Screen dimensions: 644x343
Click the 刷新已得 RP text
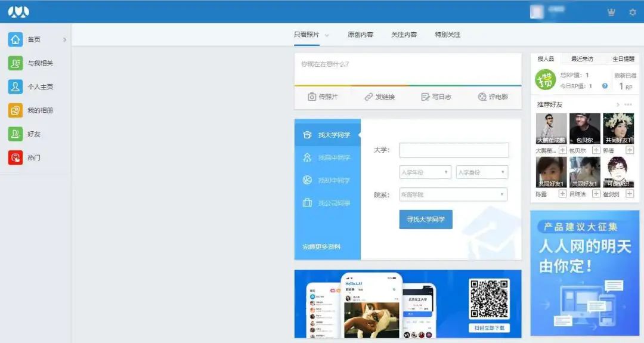tap(625, 76)
